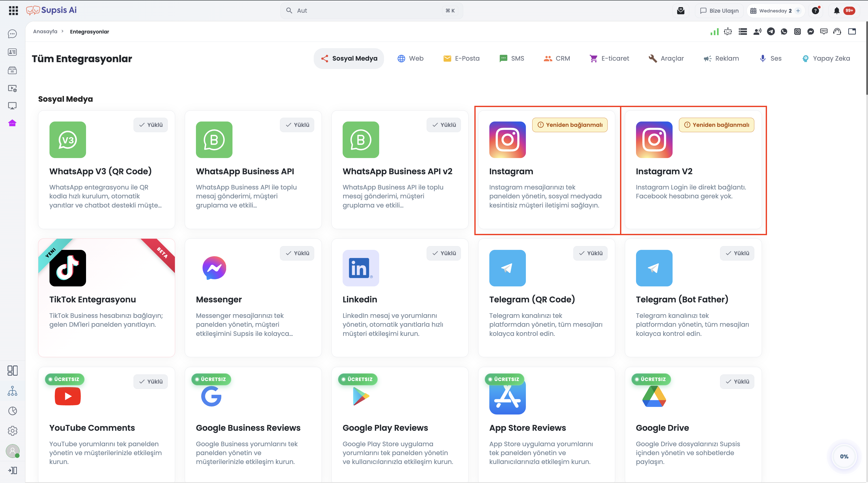Open the hierarchy tree sidebar icon
The width and height of the screenshot is (868, 483).
[12, 391]
